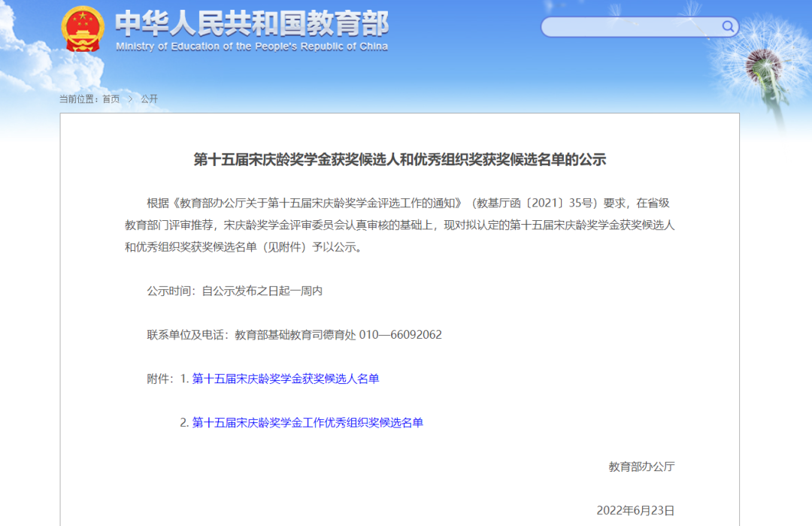812x526 pixels.
Task: Select the article heading 第十五届宋庆龄奖学金…名单的公示
Action: click(400, 159)
